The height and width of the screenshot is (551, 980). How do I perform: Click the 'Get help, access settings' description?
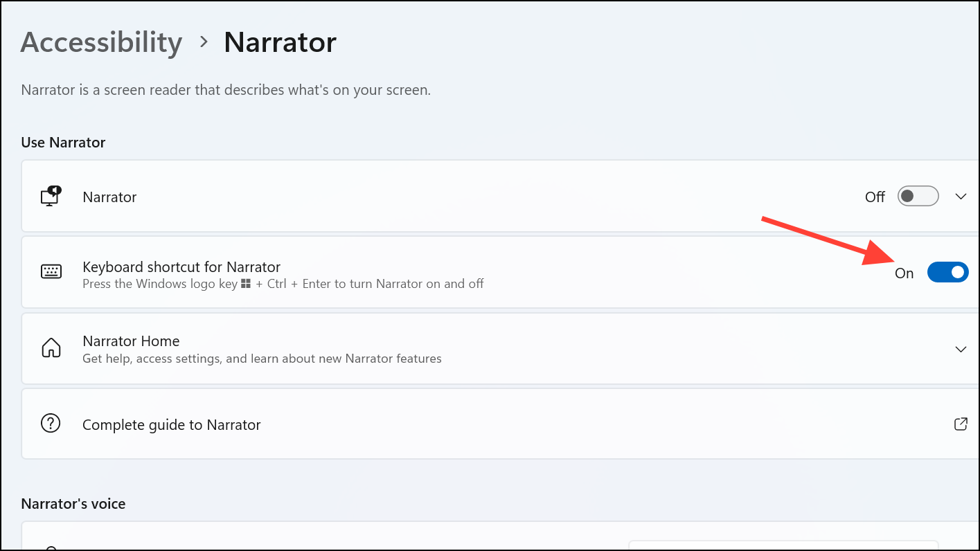262,359
